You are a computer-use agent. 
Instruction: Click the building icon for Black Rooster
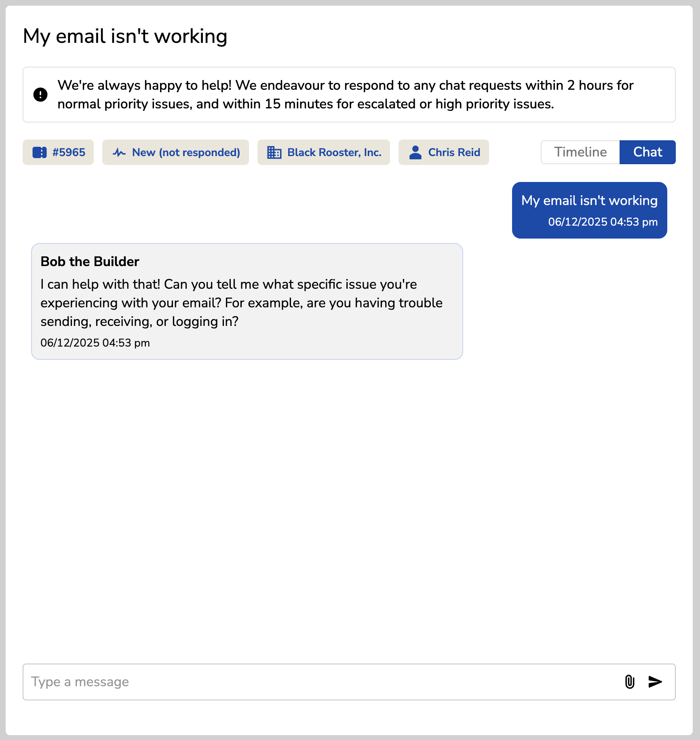pos(274,152)
